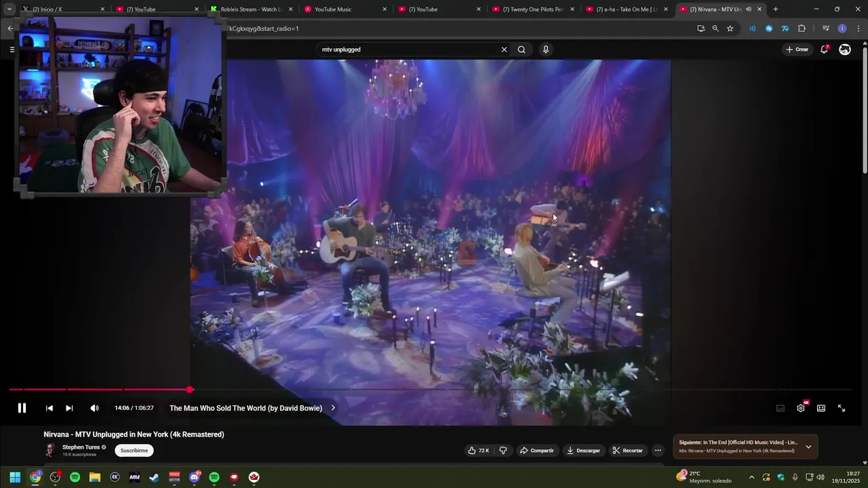Open the YouTube account avatar menu

pos(845,49)
